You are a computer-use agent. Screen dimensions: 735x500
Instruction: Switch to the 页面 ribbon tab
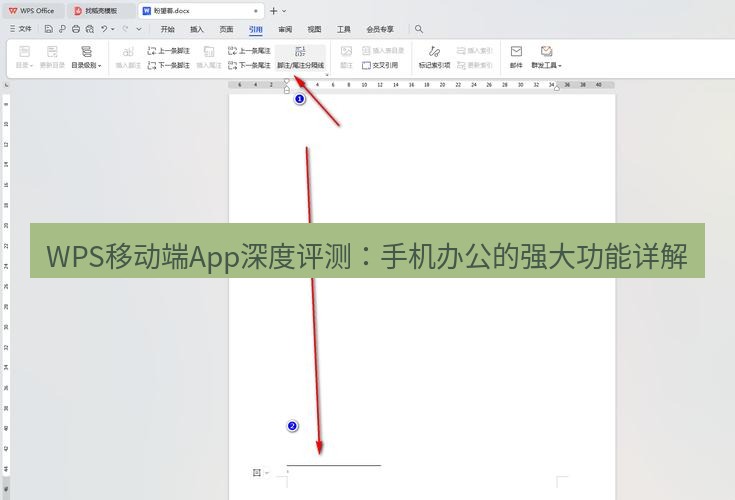pos(226,29)
